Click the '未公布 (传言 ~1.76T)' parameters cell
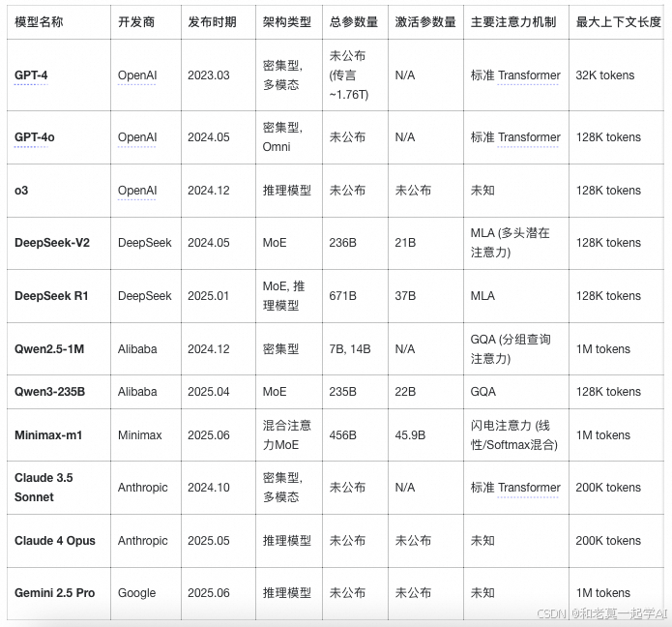The height and width of the screenshot is (627, 672). [x=355, y=75]
